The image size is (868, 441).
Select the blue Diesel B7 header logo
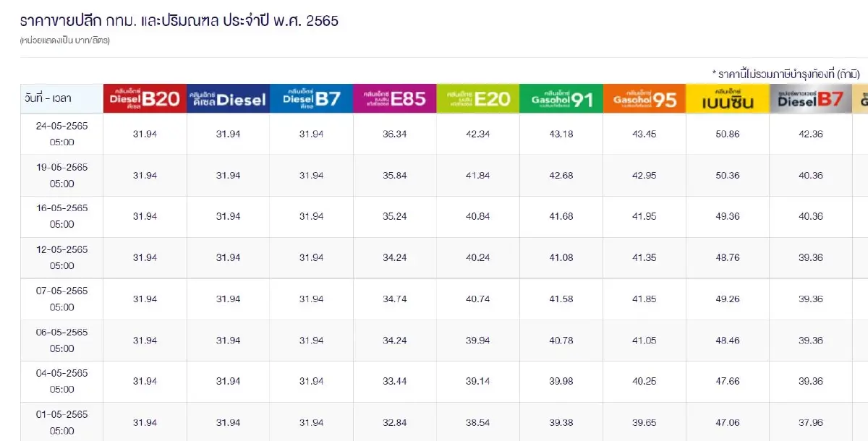pyautogui.click(x=311, y=98)
